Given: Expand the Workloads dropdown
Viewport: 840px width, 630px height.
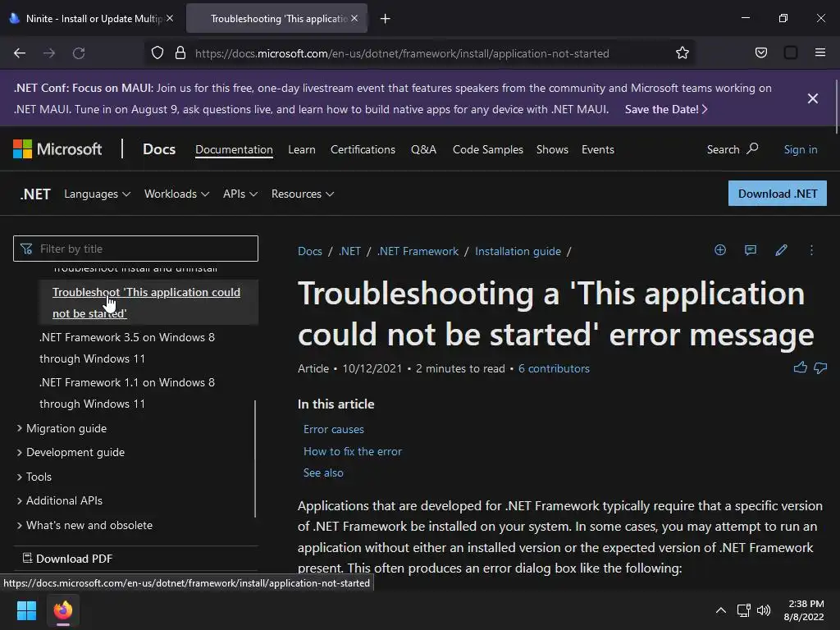Looking at the screenshot, I should tap(176, 194).
